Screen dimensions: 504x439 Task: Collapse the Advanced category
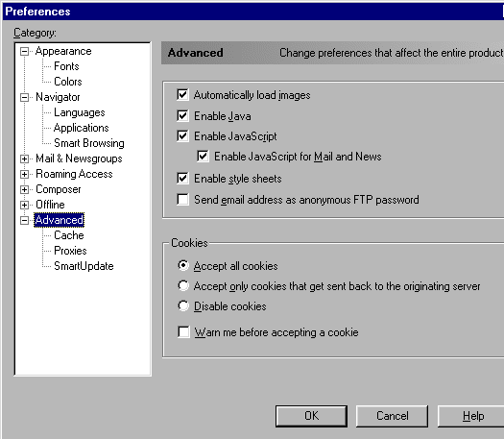point(24,220)
